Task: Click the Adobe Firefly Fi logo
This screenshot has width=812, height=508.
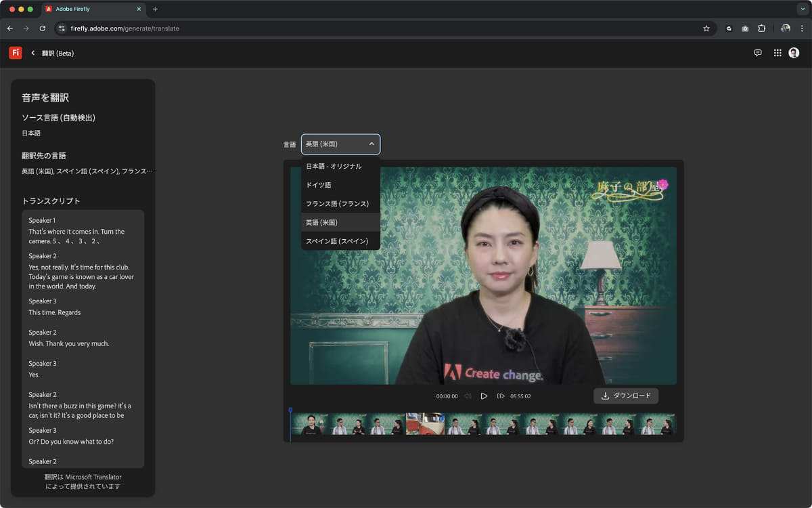Action: [x=16, y=53]
